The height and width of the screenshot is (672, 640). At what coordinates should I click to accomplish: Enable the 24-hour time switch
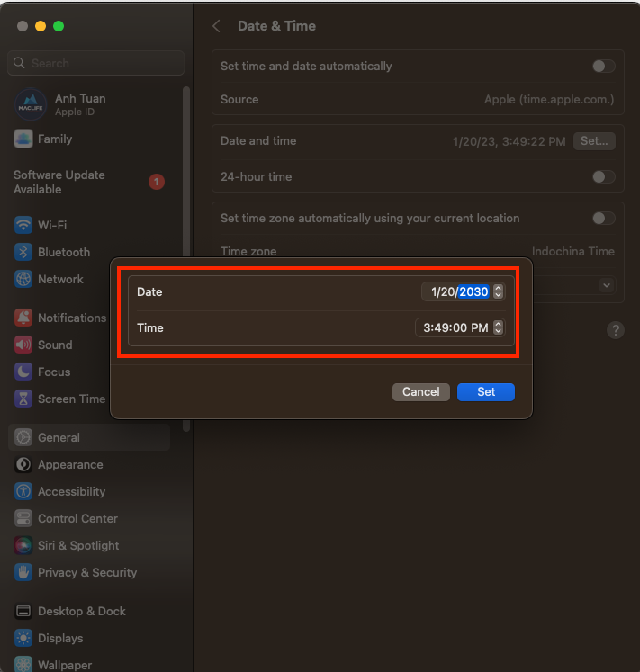pyautogui.click(x=604, y=177)
